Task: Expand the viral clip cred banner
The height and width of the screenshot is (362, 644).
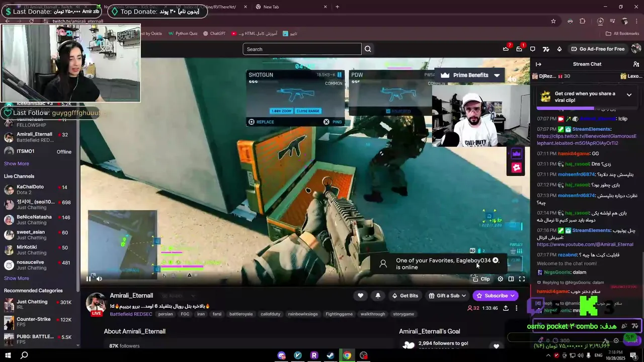Action: (x=629, y=95)
